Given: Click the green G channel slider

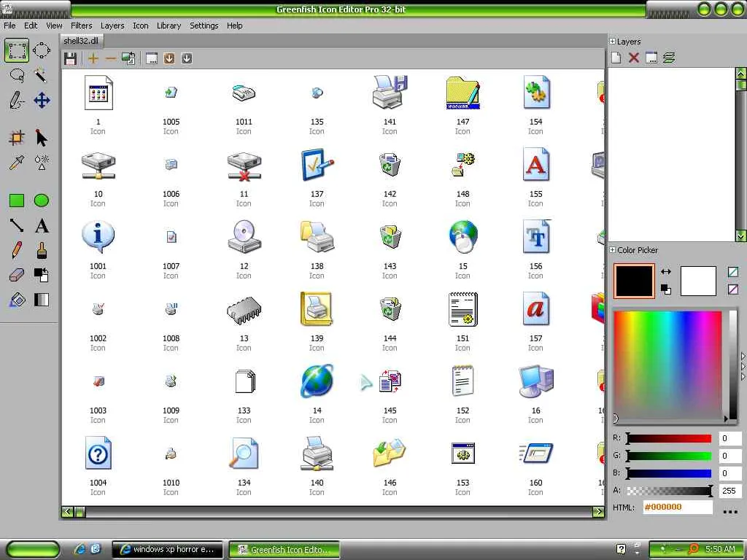Looking at the screenshot, I should click(x=669, y=456).
